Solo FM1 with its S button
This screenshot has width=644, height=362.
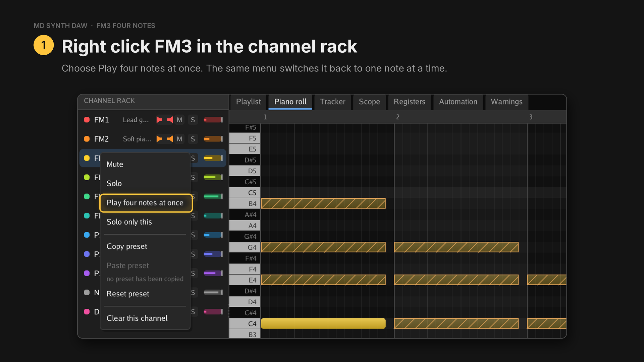tap(193, 120)
